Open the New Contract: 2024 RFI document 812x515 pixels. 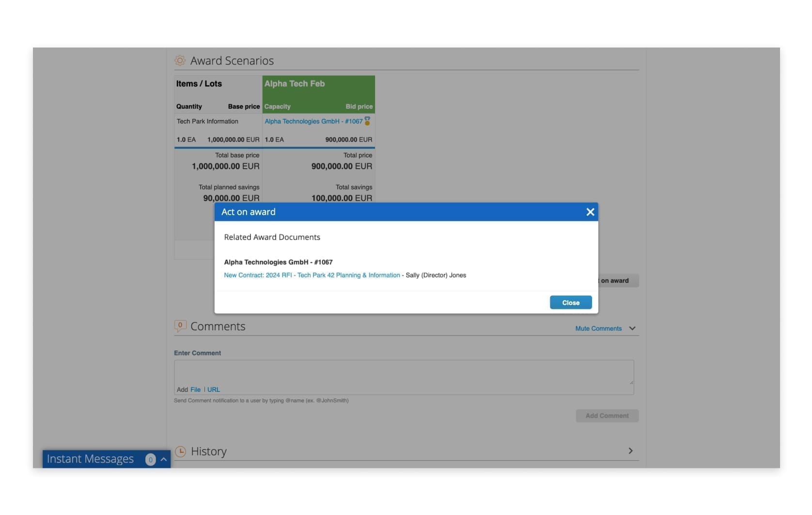(x=312, y=275)
